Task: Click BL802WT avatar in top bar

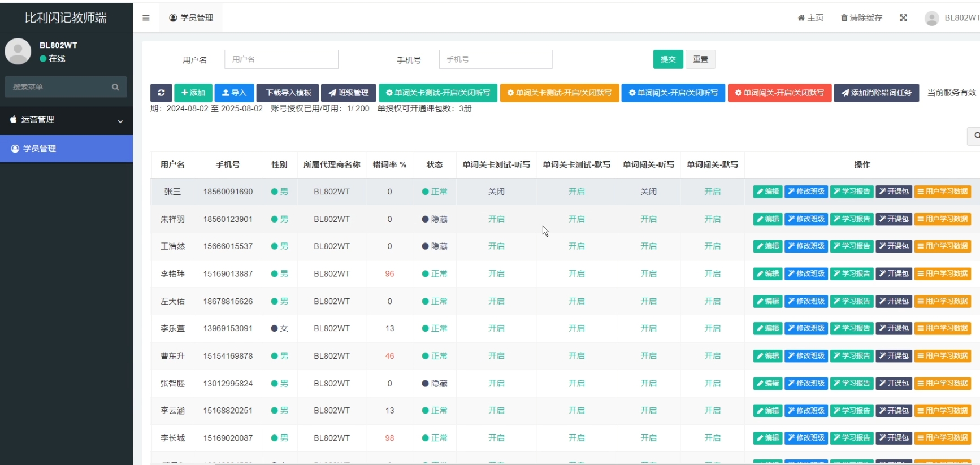Action: coord(931,18)
